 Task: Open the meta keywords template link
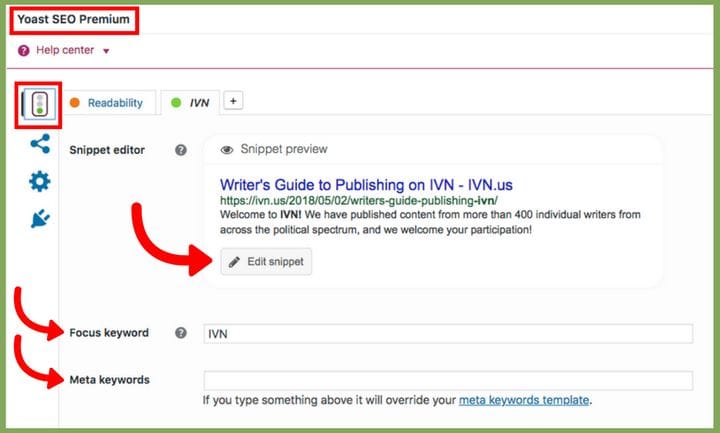click(x=524, y=401)
